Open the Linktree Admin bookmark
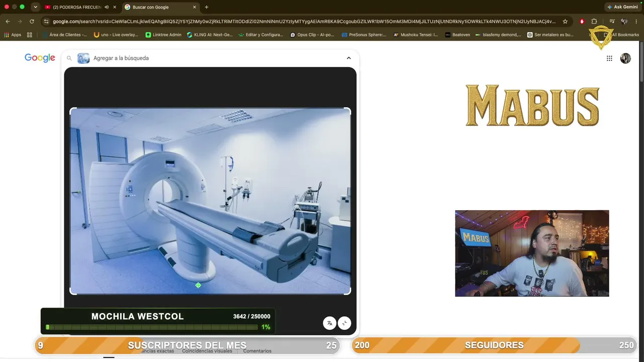This screenshot has width=644, height=362. tap(164, 35)
